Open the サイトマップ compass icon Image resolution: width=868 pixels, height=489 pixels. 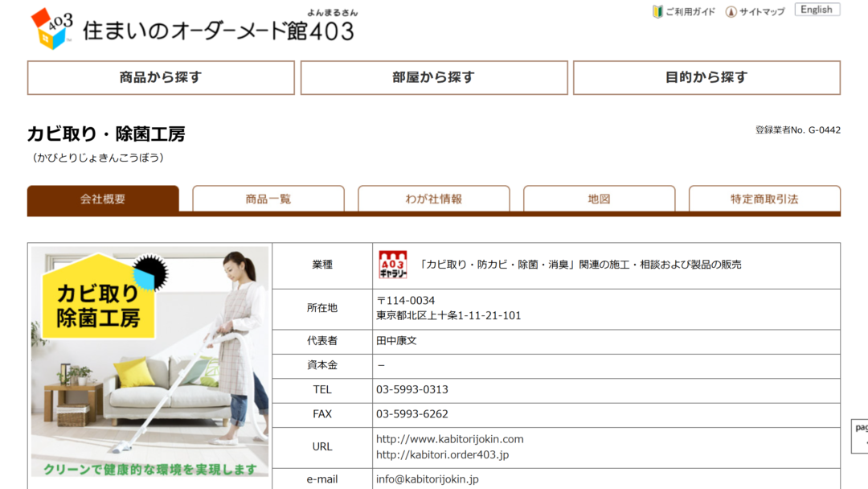pos(731,11)
